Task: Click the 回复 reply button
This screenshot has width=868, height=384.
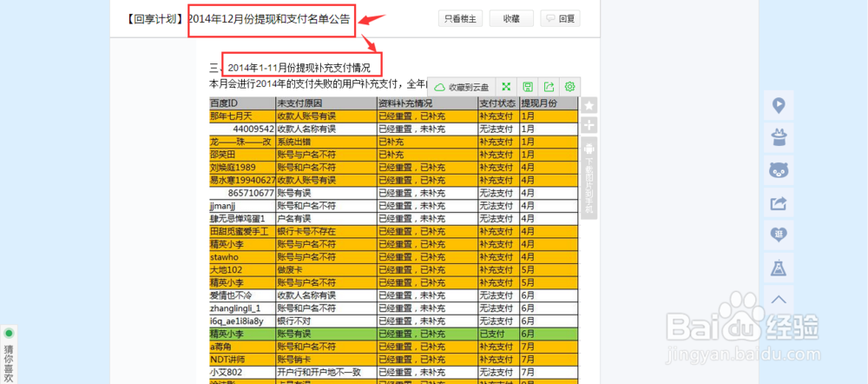Action: (x=560, y=18)
